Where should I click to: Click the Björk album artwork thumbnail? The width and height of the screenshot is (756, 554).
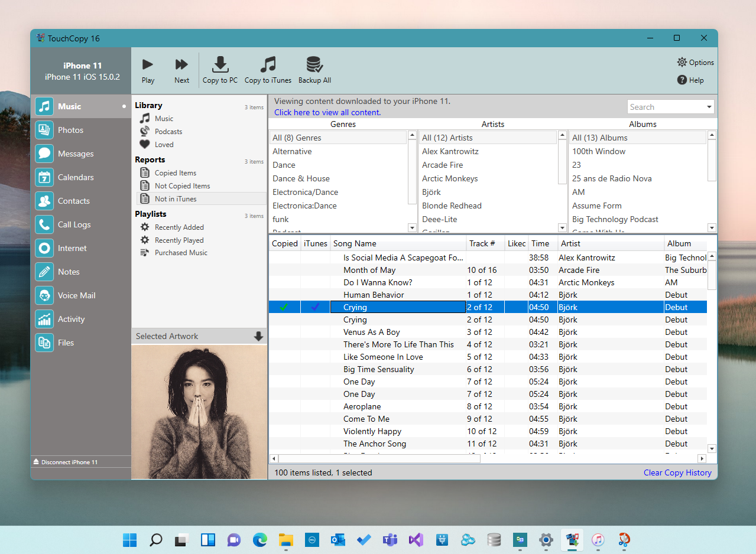pos(199,412)
